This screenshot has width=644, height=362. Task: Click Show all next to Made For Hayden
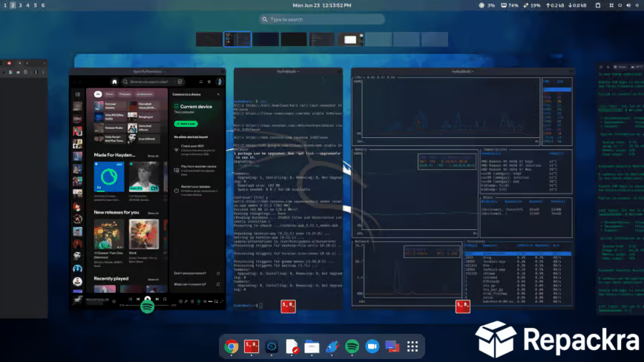point(153,156)
